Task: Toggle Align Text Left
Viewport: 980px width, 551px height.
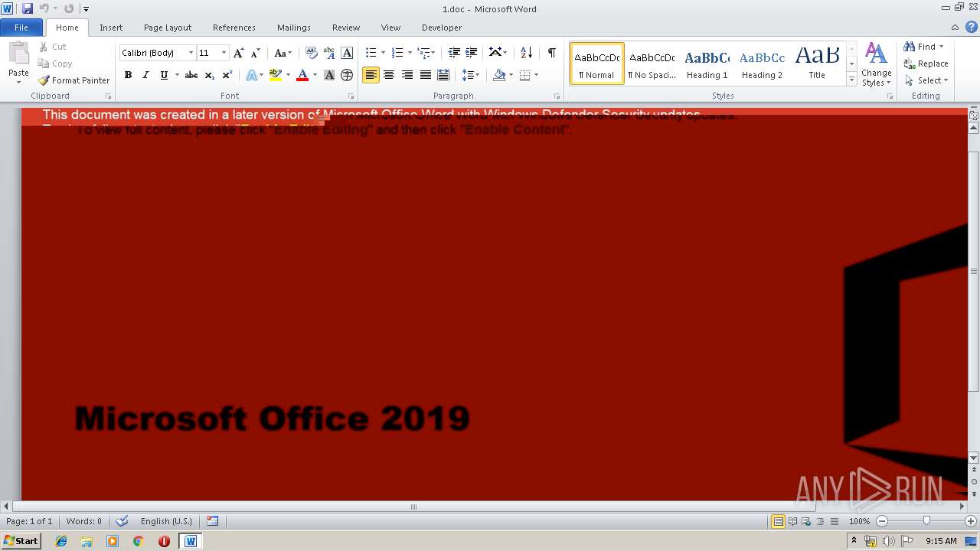Action: coord(371,75)
